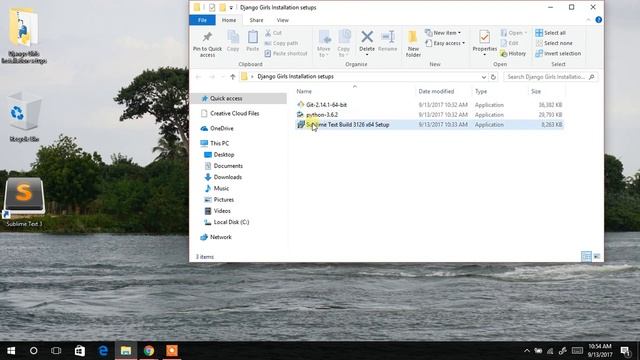The width and height of the screenshot is (640, 360).
Task: Sort by the Name column header
Action: pyautogui.click(x=304, y=91)
